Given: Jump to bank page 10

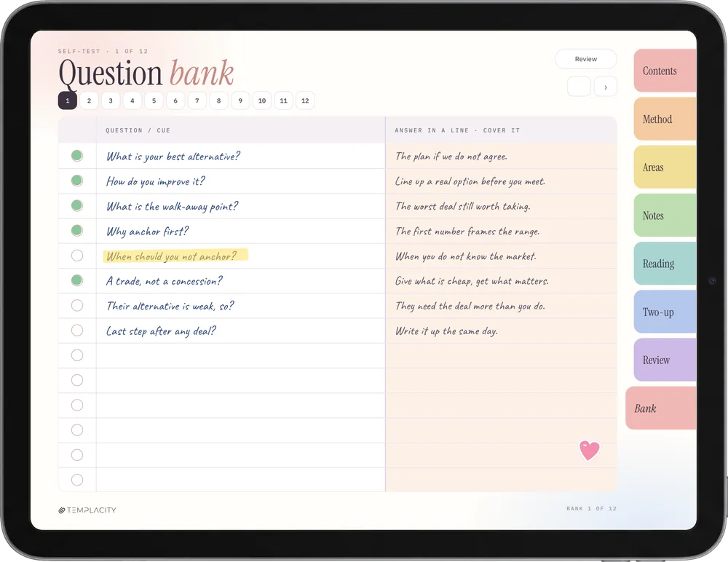Looking at the screenshot, I should pos(262,100).
